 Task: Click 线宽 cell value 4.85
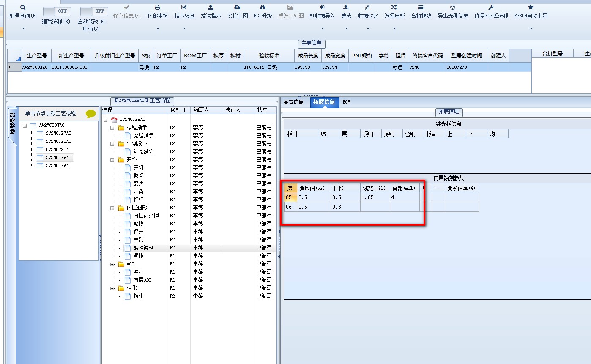pos(375,197)
